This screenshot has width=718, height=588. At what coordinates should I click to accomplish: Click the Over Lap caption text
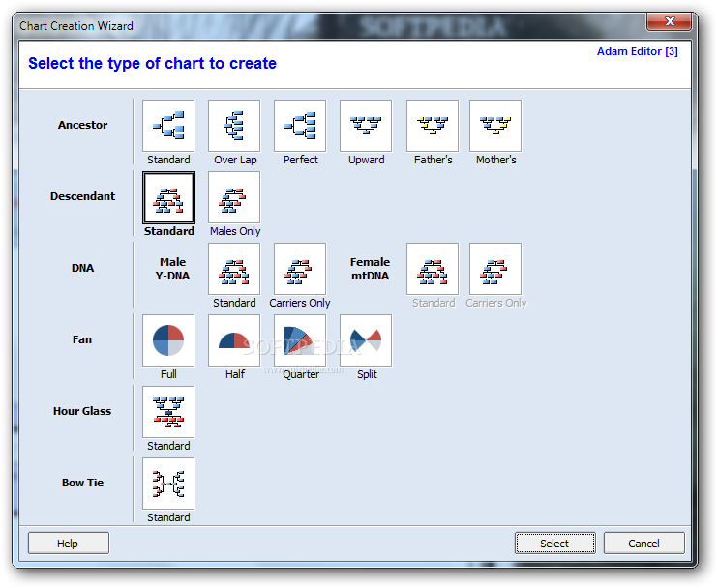click(235, 160)
